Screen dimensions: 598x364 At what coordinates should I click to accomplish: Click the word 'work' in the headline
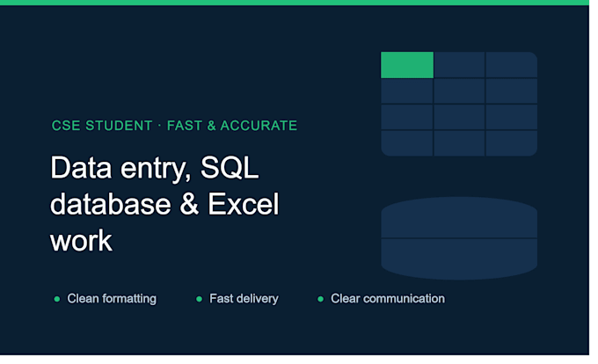[x=81, y=241]
